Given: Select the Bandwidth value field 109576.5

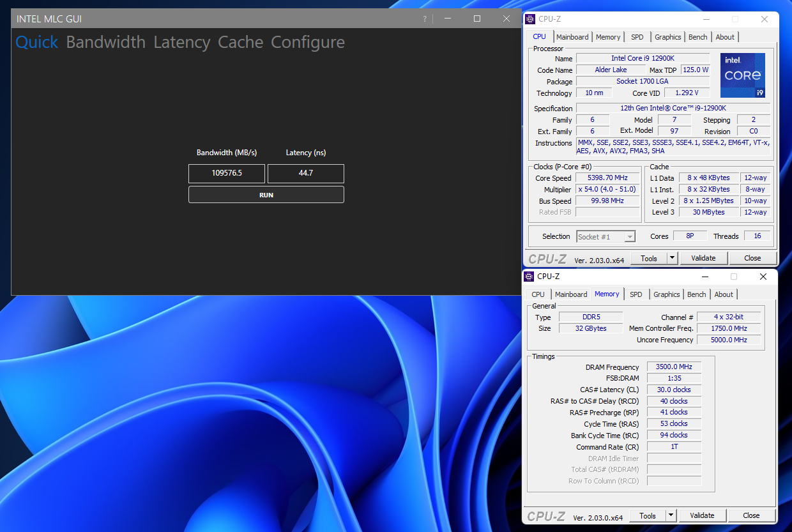Looking at the screenshot, I should [227, 173].
